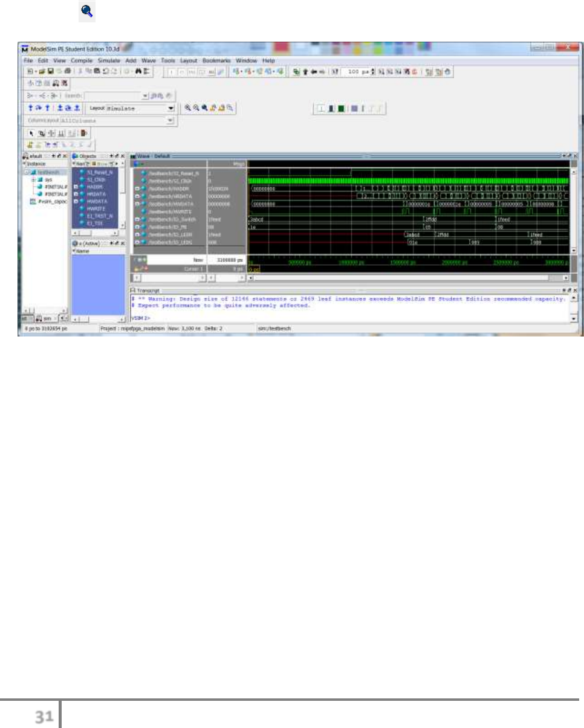Close the Objects panel
Screen dimensions: 584x728
point(122,156)
